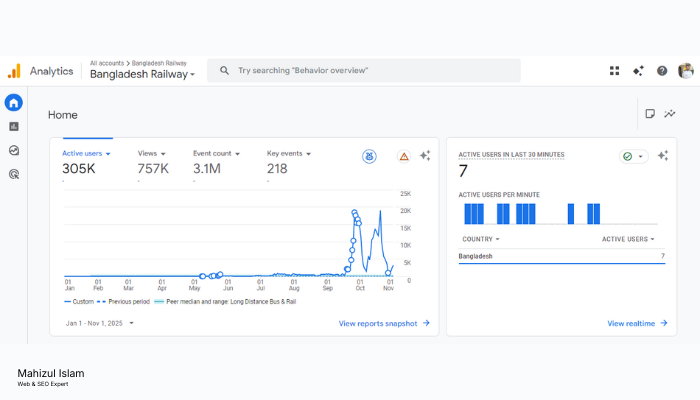
Task: Click the sparkle icon on overview card
Action: click(425, 155)
